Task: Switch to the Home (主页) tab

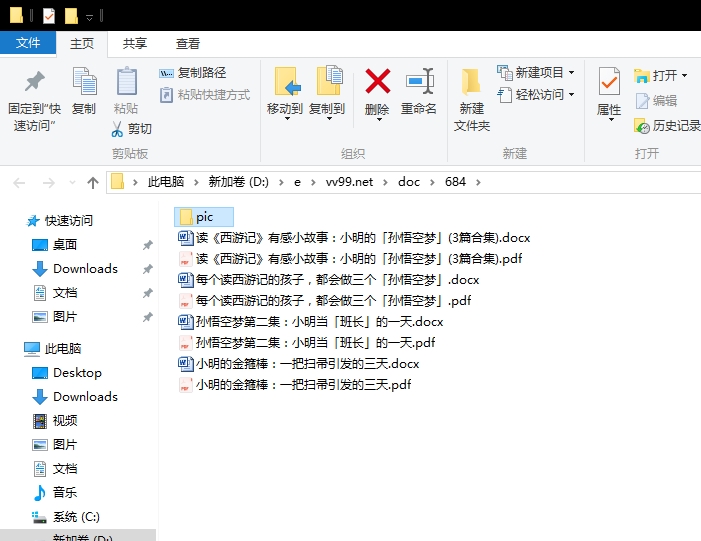Action: pos(82,44)
